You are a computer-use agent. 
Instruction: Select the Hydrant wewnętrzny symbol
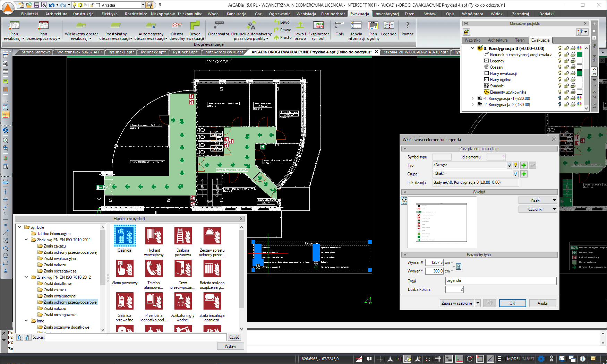point(154,242)
